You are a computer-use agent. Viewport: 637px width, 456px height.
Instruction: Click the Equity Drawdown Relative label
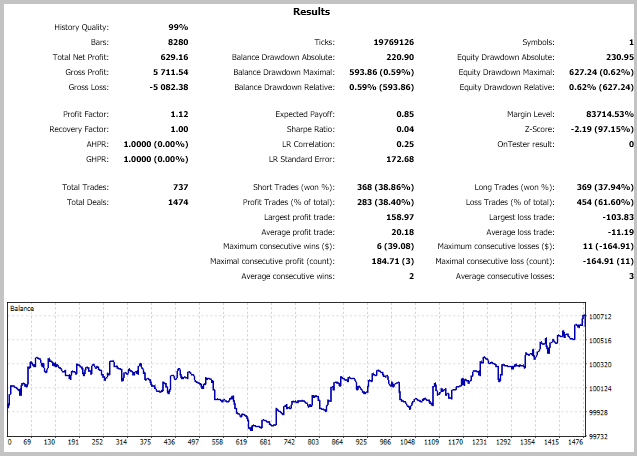507,87
